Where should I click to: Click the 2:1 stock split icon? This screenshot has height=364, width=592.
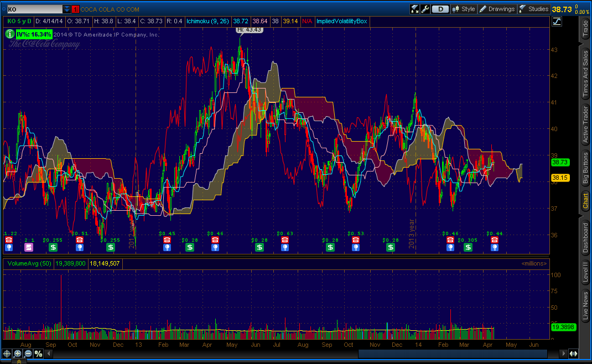29,247
